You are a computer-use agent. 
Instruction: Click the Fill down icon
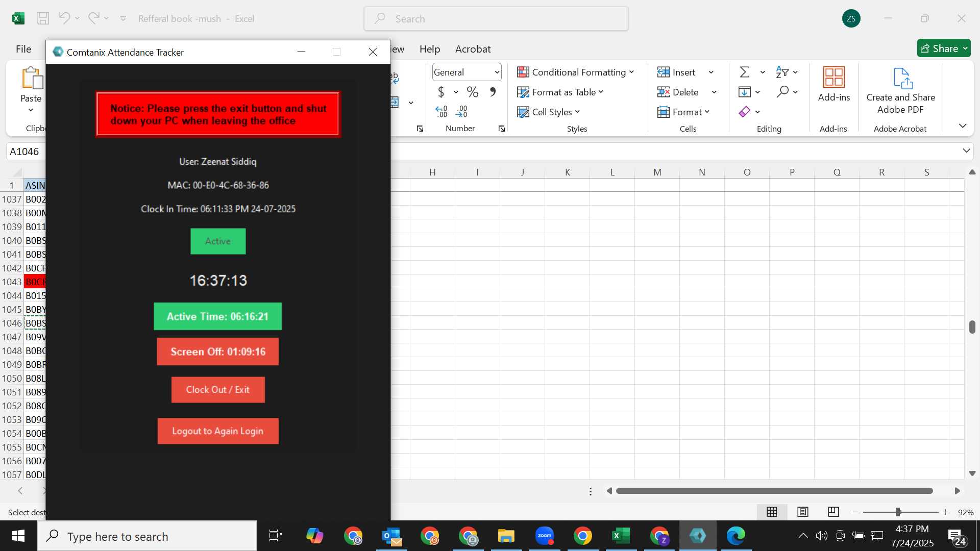pyautogui.click(x=745, y=92)
